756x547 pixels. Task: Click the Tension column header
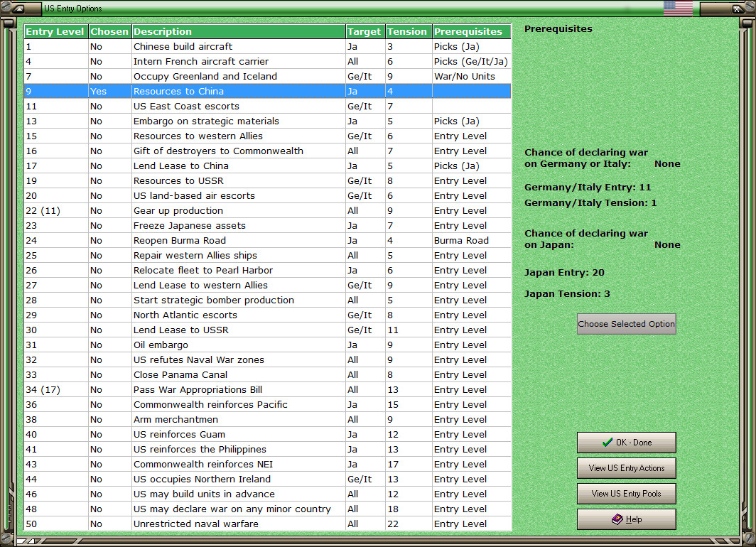[409, 31]
